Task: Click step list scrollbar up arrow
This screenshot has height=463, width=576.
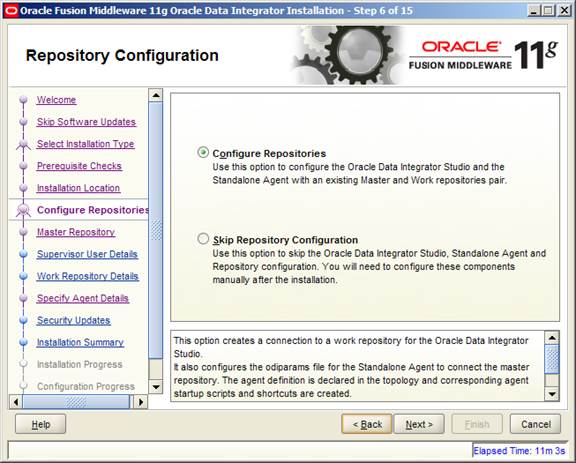Action: click(156, 95)
